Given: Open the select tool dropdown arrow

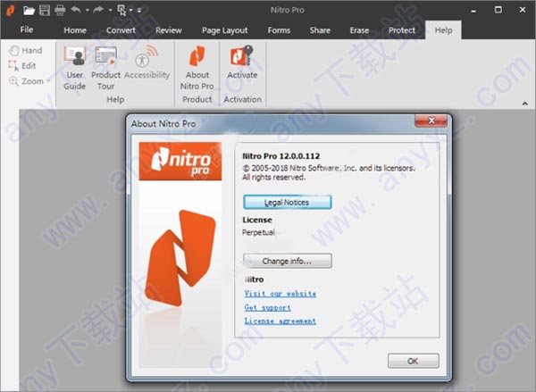Looking at the screenshot, I should coord(131,11).
